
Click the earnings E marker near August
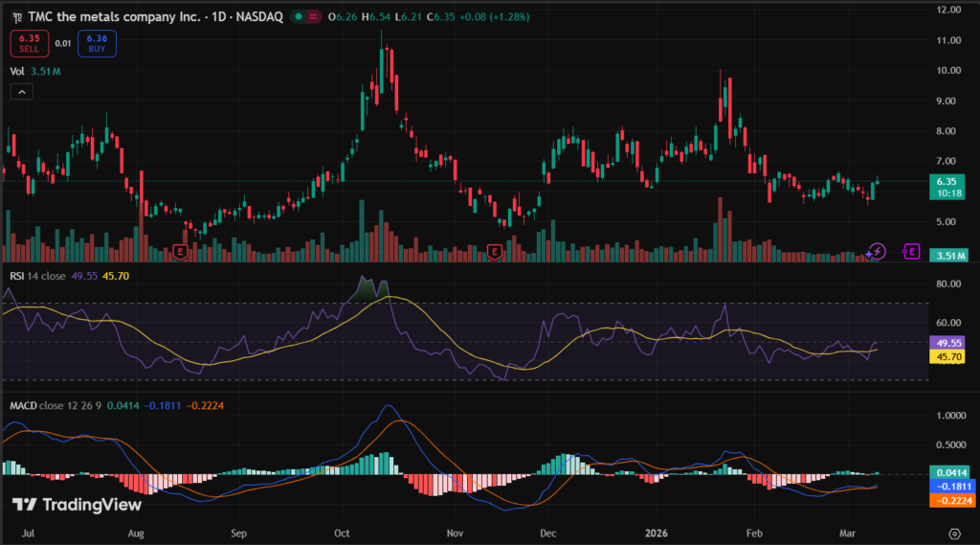coord(180,252)
